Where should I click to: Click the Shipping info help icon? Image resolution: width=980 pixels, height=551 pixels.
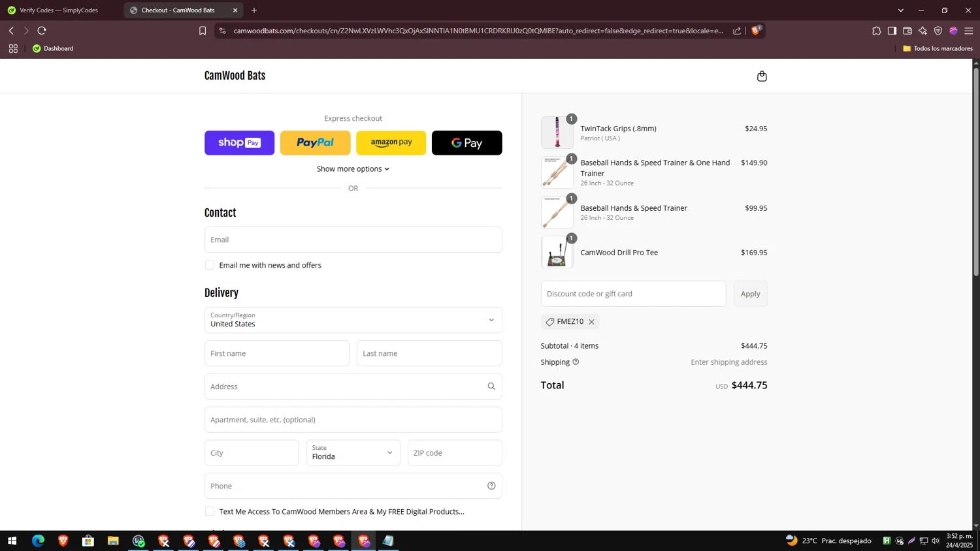pyautogui.click(x=576, y=362)
